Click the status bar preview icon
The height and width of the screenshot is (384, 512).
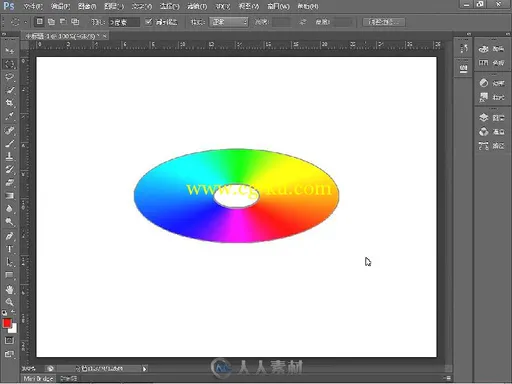pos(50,369)
